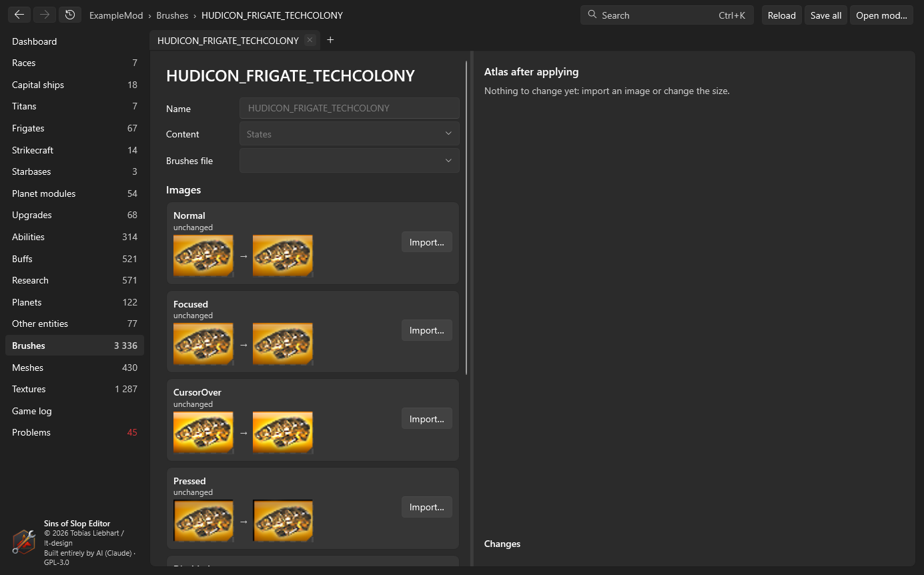Click the Normal state current thumbnail
Image resolution: width=924 pixels, height=575 pixels.
tap(203, 255)
